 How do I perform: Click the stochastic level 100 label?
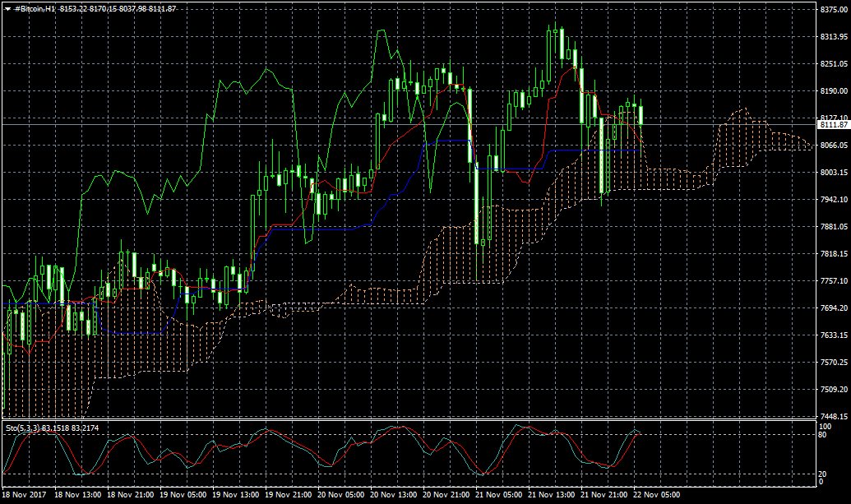pyautogui.click(x=826, y=426)
